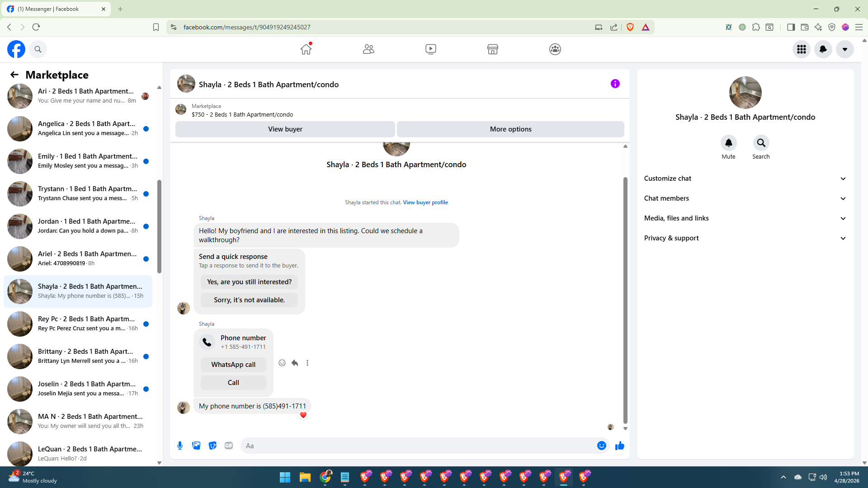Open the GIF picker icon
This screenshot has width=868, height=488.
(x=229, y=446)
